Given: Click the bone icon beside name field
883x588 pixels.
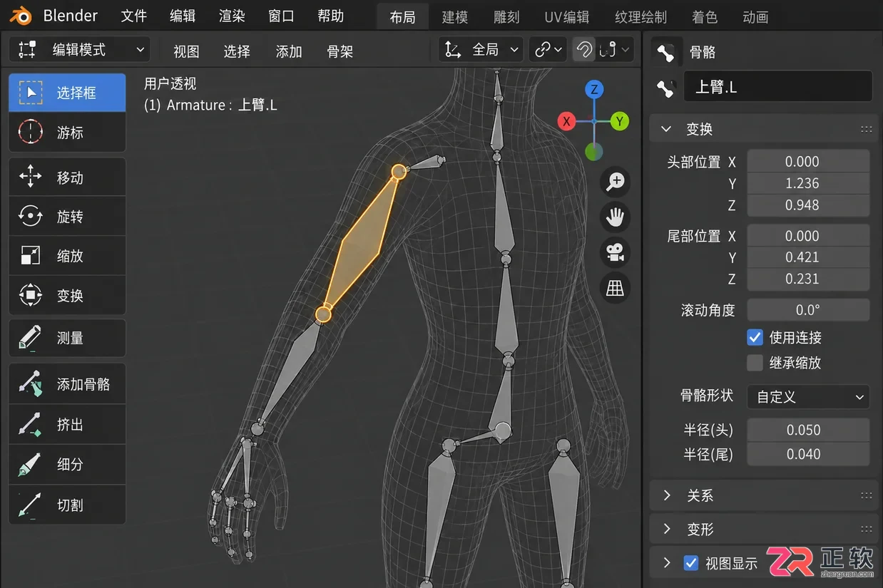Looking at the screenshot, I should (x=666, y=88).
